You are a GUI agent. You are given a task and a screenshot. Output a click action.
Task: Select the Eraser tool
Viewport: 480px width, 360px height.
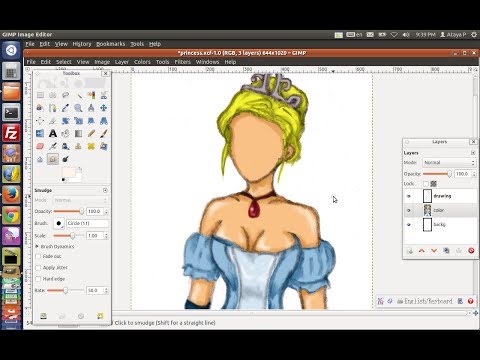click(x=40, y=146)
